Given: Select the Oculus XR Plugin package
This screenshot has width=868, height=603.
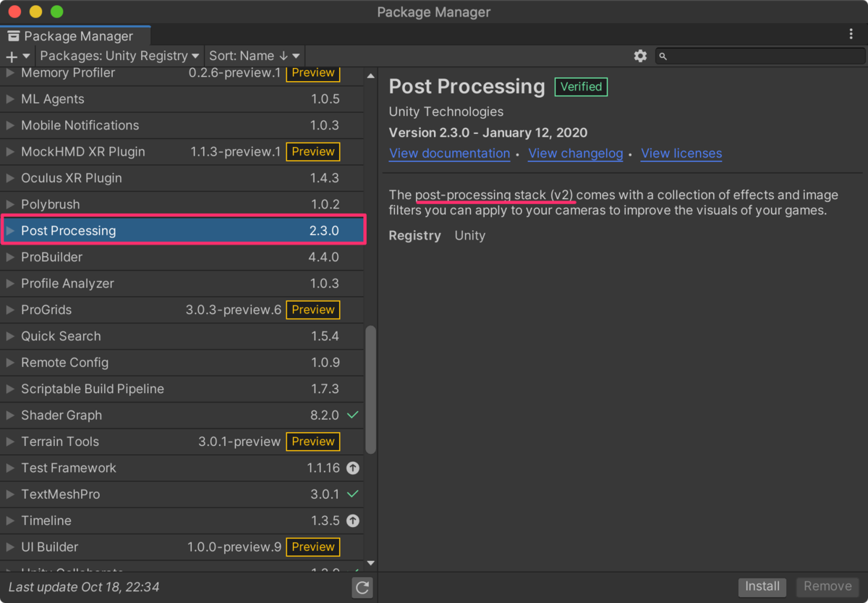Looking at the screenshot, I should click(x=182, y=178).
